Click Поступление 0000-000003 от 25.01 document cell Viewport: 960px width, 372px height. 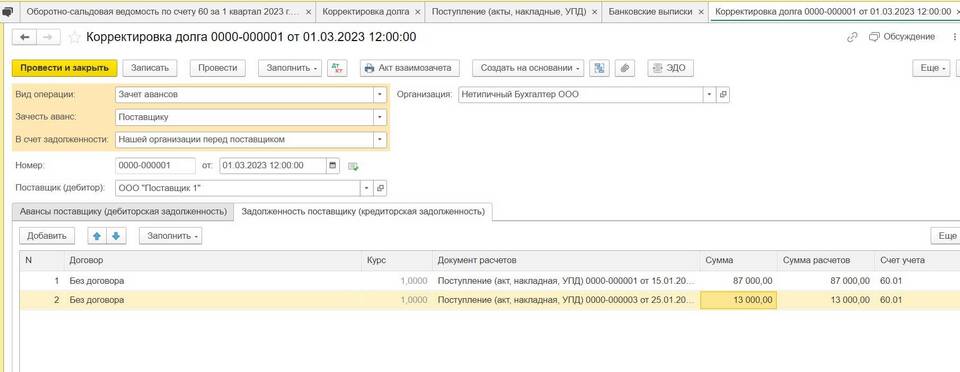566,300
